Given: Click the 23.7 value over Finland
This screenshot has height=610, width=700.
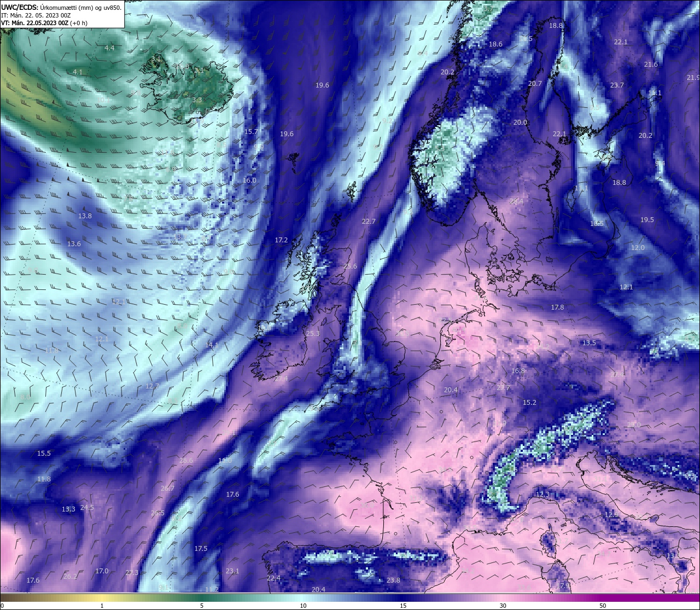Looking at the screenshot, I should pyautogui.click(x=617, y=85).
